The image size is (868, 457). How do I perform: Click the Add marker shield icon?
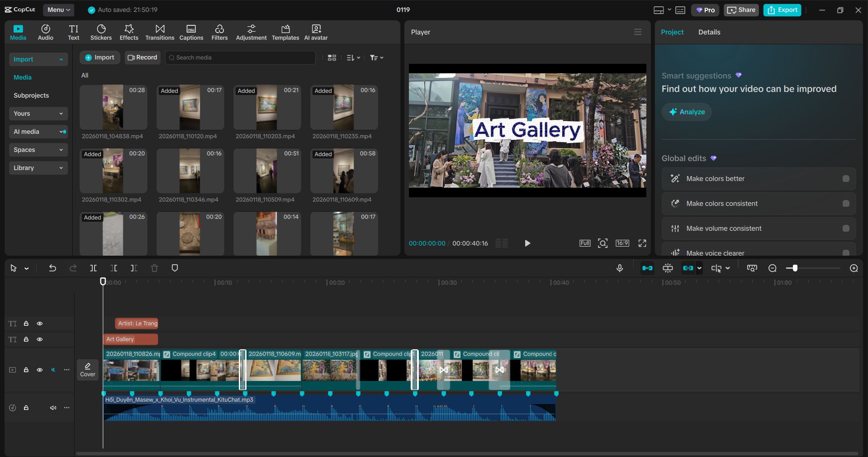point(175,268)
